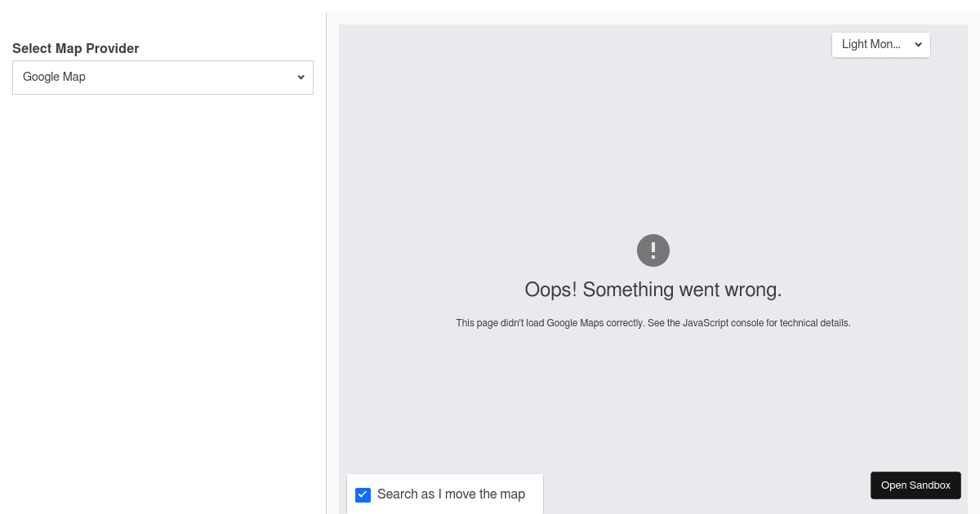Click the "Google Map" text in provider field
The width and height of the screenshot is (980, 514).
(54, 78)
